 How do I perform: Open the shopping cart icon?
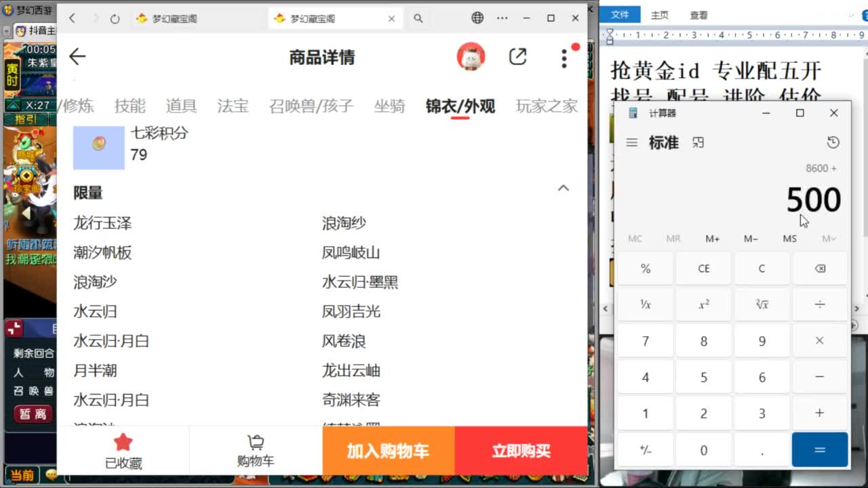pos(256,451)
